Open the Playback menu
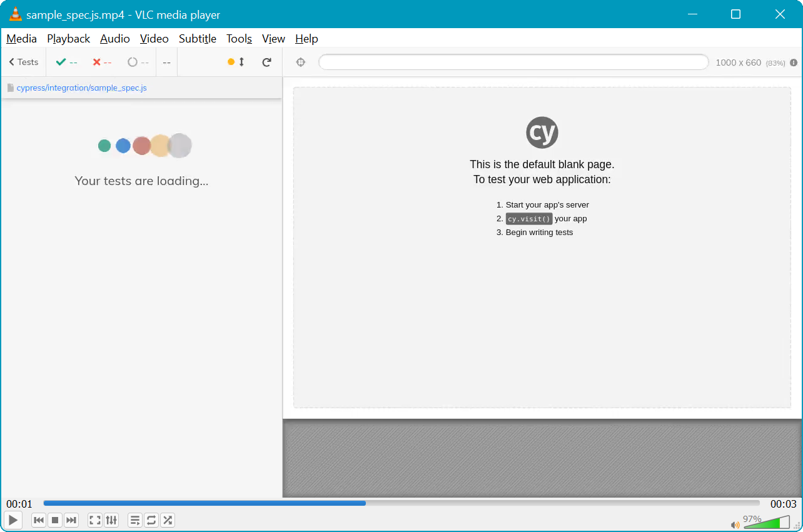The width and height of the screenshot is (803, 532). coord(68,39)
